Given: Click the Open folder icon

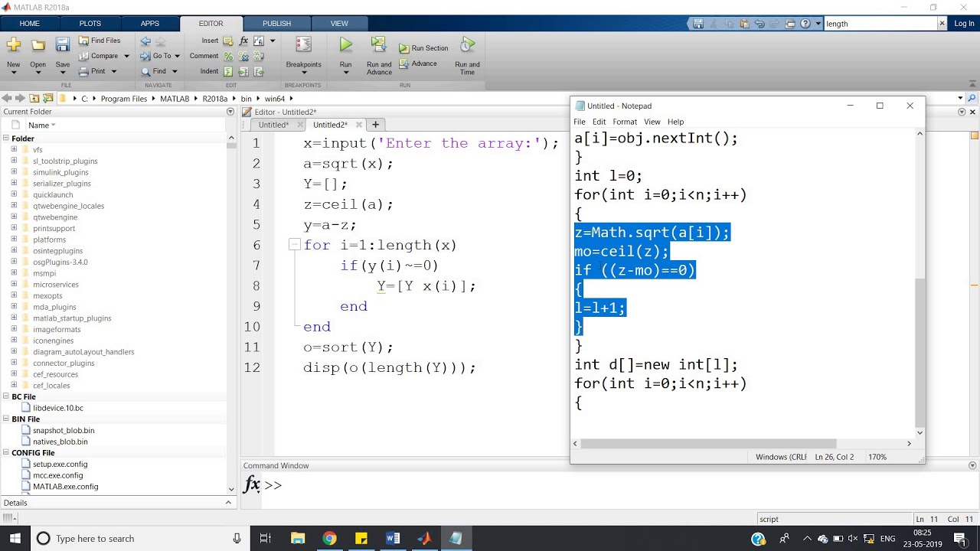Looking at the screenshot, I should [38, 46].
